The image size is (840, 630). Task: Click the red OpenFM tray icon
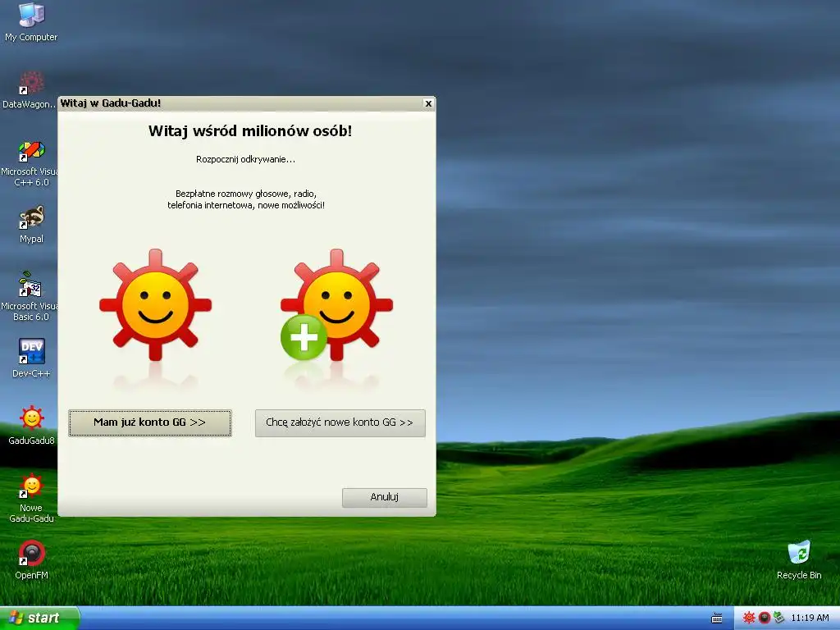coord(764,619)
